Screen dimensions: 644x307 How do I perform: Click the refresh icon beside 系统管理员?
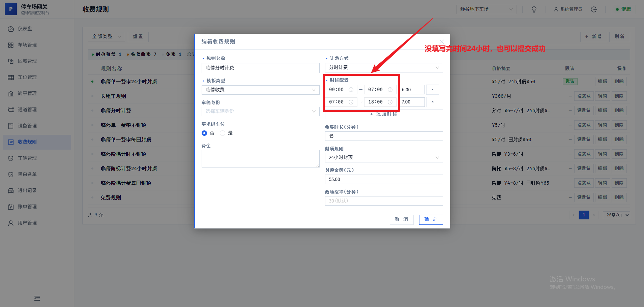tap(594, 9)
